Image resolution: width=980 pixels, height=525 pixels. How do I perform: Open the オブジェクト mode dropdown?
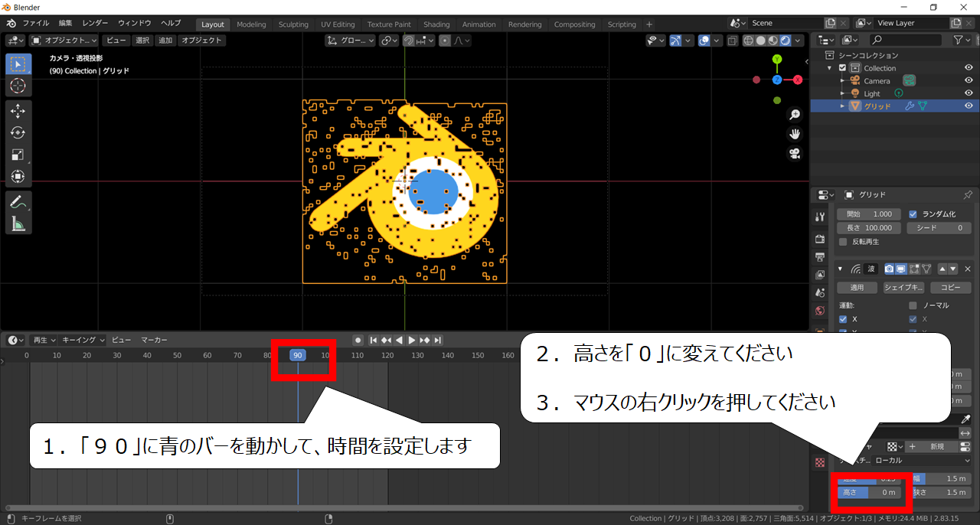(65, 41)
